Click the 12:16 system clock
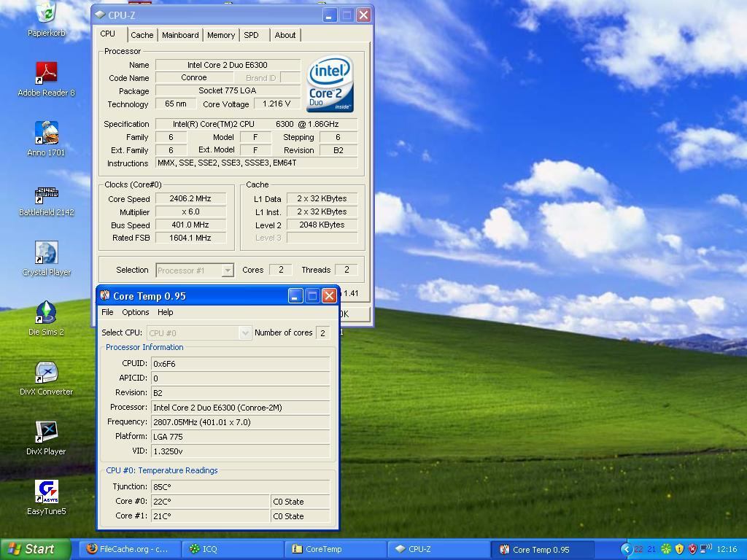 (x=727, y=550)
